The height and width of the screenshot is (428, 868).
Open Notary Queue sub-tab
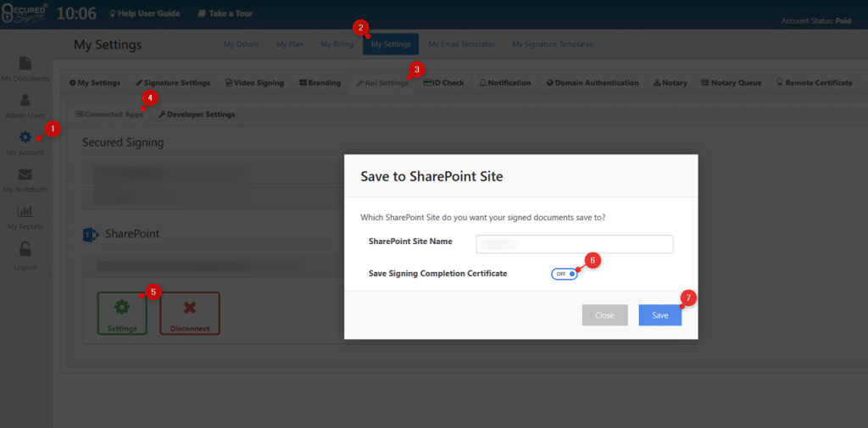(x=731, y=83)
